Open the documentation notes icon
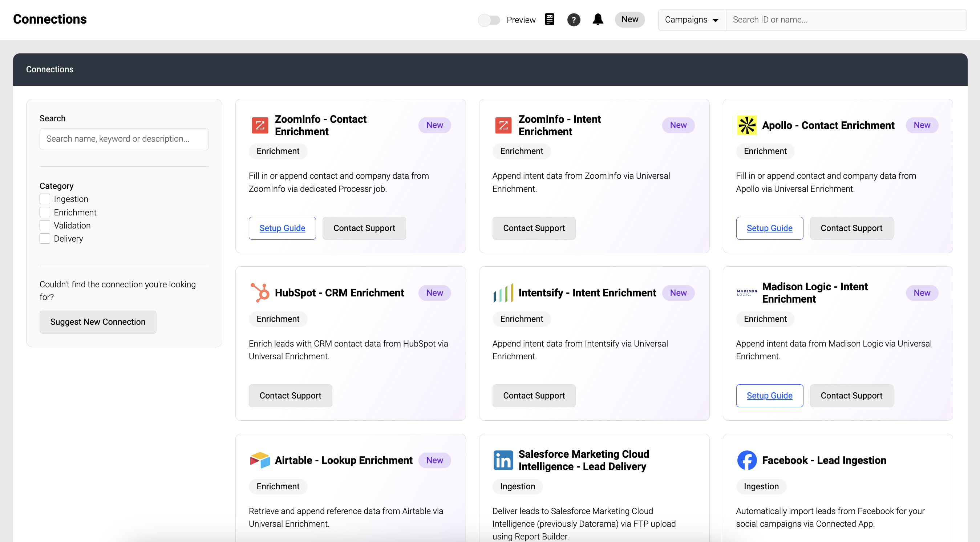980x542 pixels. coord(549,19)
